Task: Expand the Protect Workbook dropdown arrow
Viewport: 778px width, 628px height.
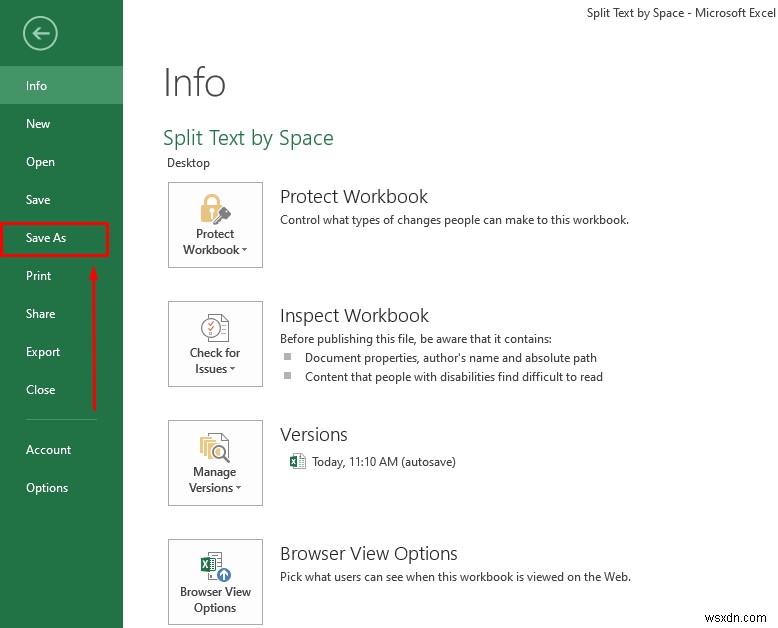Action: [x=245, y=250]
